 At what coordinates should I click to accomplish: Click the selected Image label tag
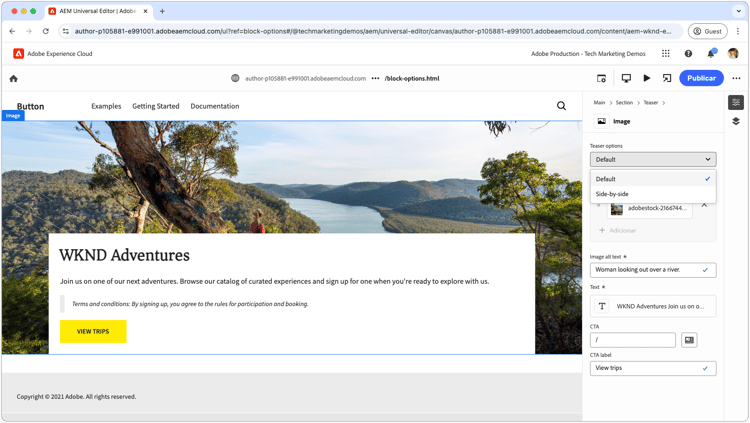13,115
